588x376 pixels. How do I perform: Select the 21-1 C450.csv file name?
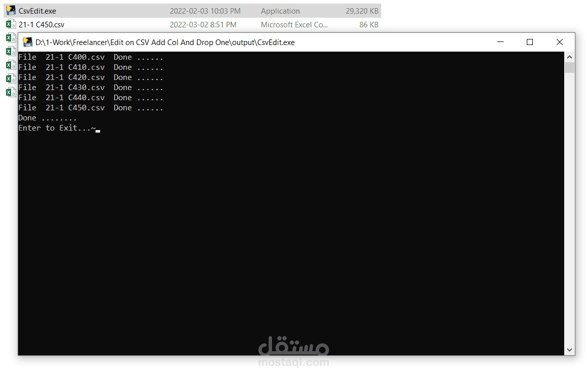click(x=41, y=24)
